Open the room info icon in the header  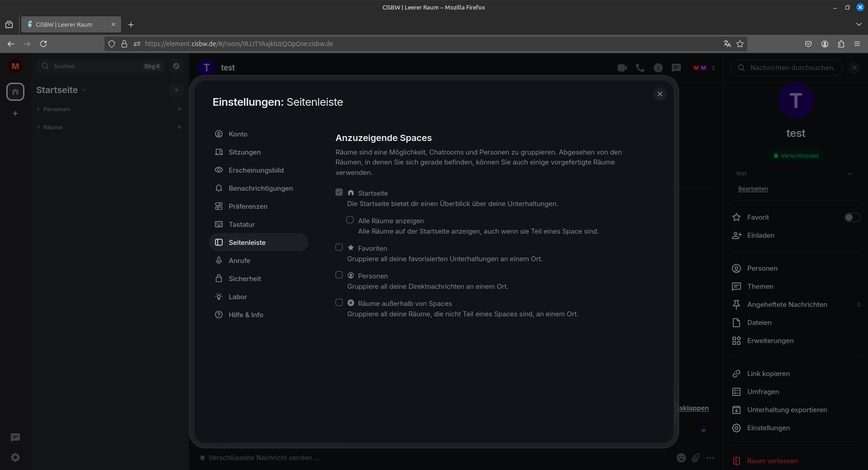click(658, 68)
